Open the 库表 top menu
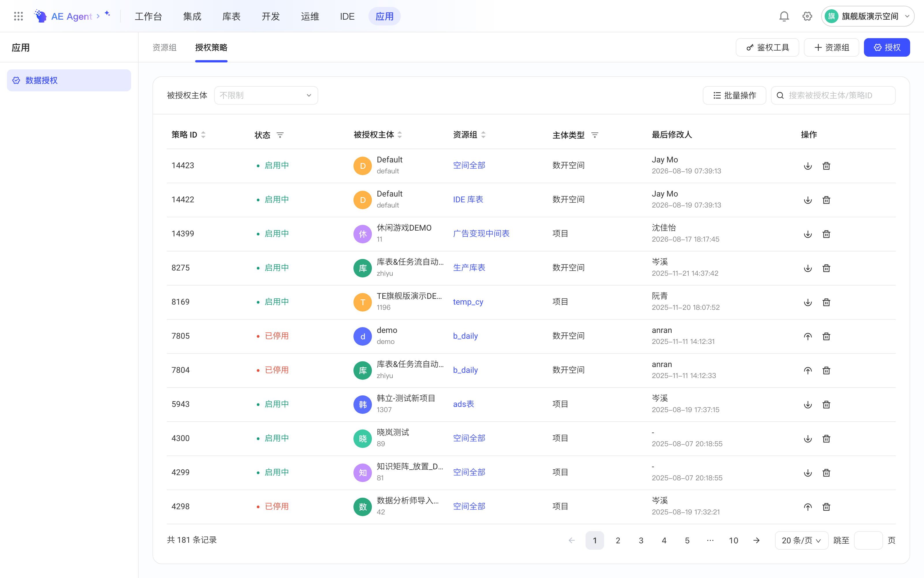 (231, 16)
